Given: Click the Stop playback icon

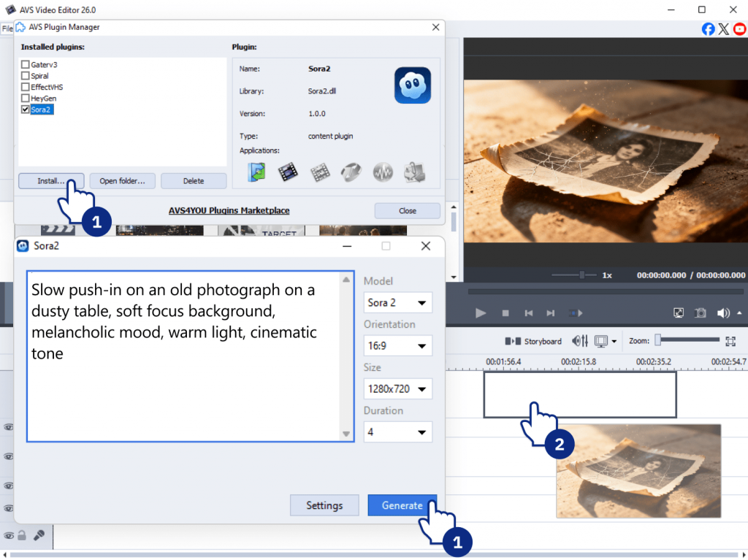Looking at the screenshot, I should coord(505,313).
